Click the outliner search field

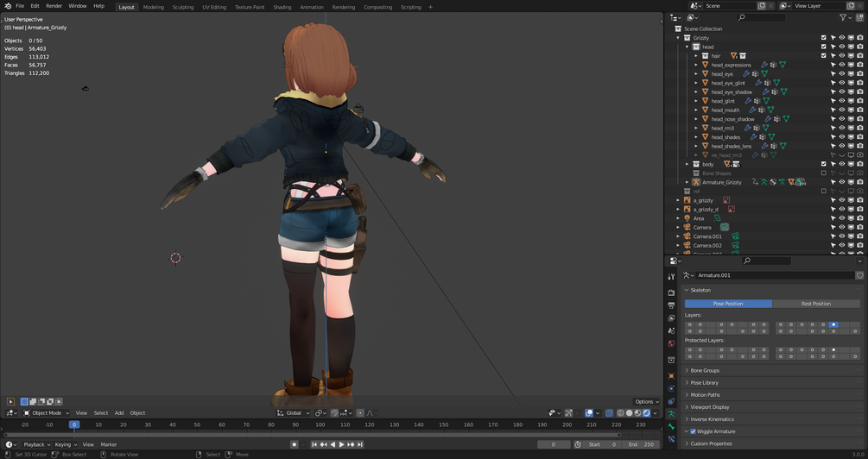tap(761, 18)
